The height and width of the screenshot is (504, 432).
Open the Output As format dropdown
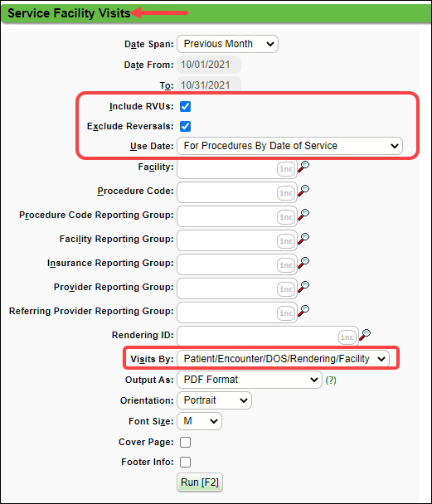point(250,380)
